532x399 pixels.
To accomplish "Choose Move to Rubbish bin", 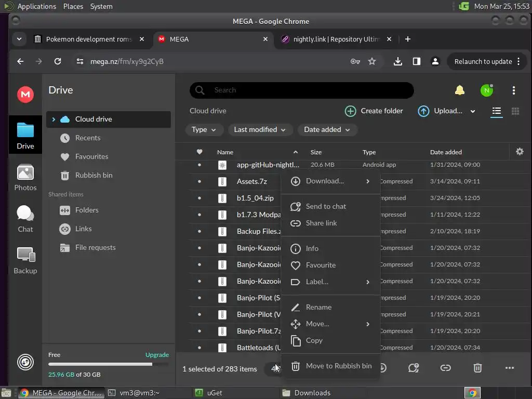I will click(x=331, y=366).
